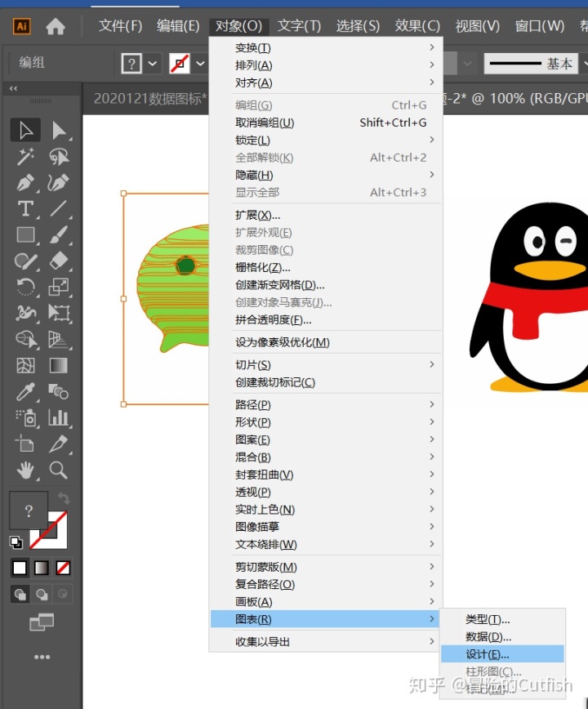Screen dimensions: 588x709
Task: Set paint mode to Color
Action: point(20,568)
